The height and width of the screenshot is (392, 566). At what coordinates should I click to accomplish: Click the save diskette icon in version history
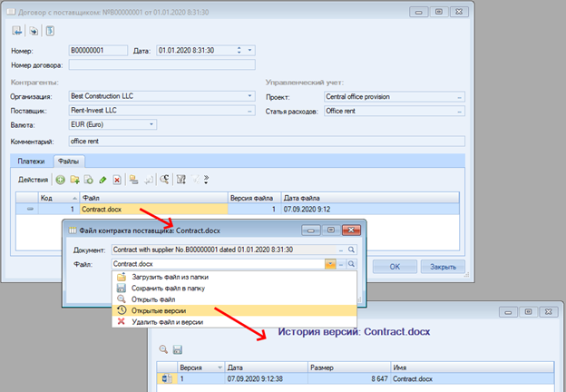tap(177, 349)
